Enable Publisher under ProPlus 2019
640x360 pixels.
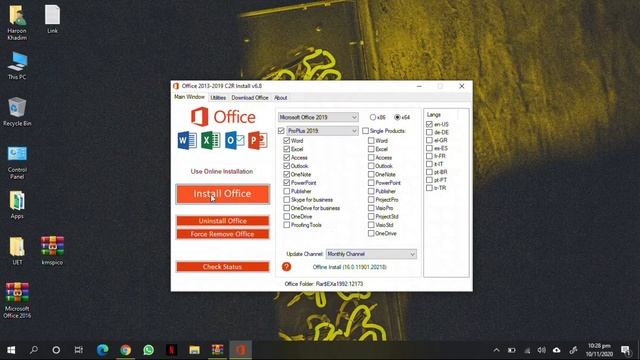(287, 191)
